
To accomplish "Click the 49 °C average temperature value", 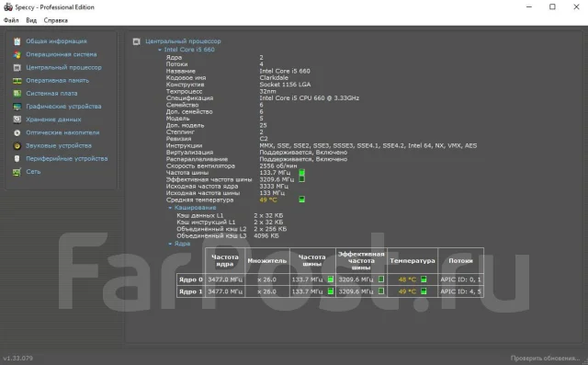I will coord(268,200).
